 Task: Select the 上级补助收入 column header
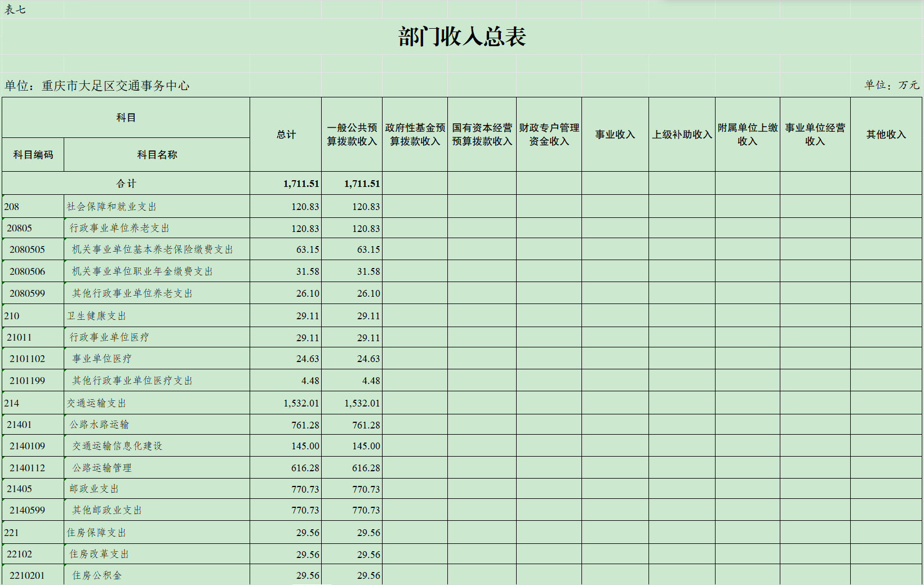[682, 135]
